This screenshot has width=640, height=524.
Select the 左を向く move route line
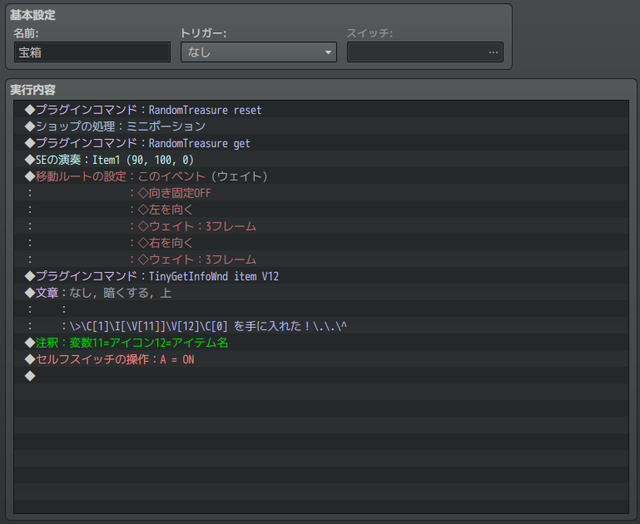[321, 210]
